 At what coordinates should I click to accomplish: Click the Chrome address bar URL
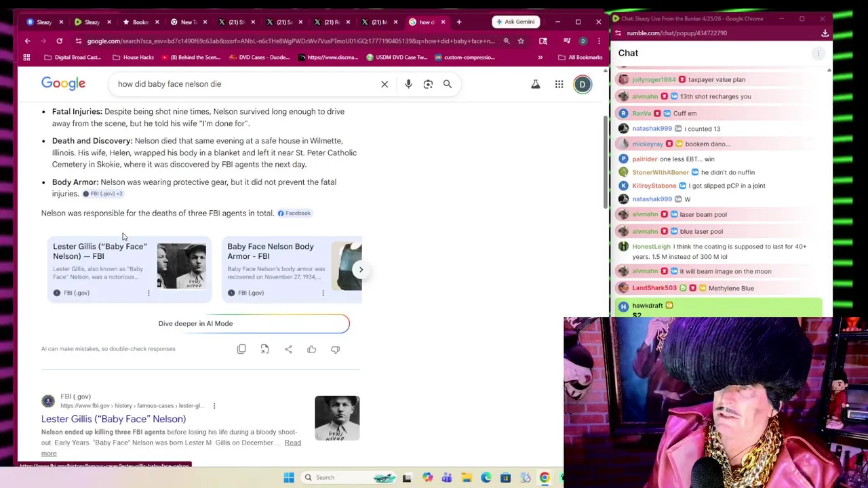[292, 41]
